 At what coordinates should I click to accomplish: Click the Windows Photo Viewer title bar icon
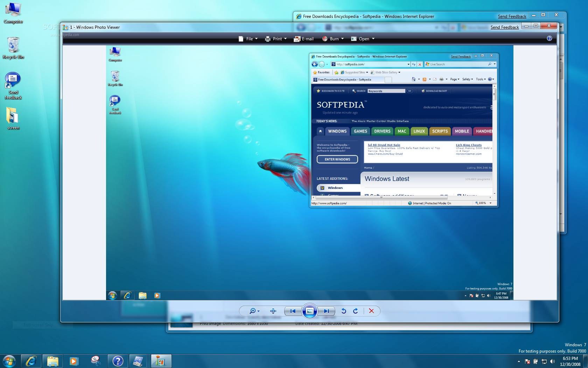(65, 27)
